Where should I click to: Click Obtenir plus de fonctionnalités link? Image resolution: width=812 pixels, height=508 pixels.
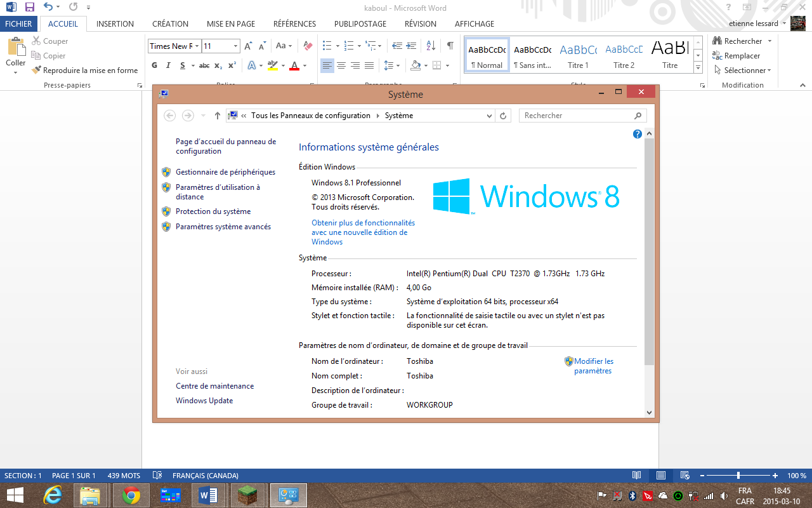(x=363, y=232)
